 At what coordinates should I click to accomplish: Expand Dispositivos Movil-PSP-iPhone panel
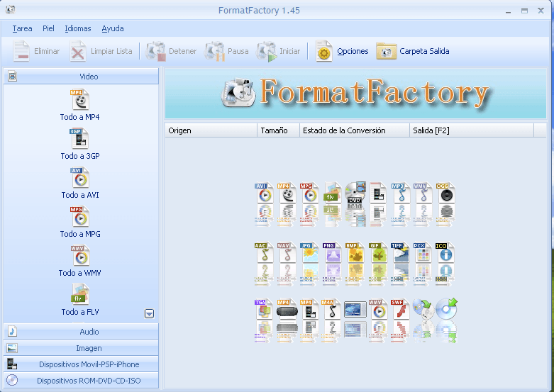81,364
